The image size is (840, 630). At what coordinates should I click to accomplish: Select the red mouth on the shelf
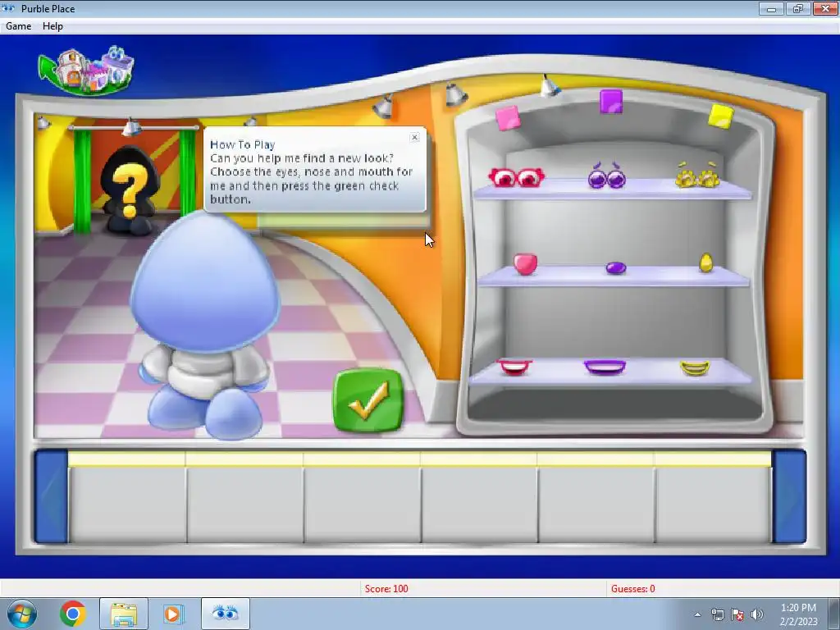[x=514, y=367]
